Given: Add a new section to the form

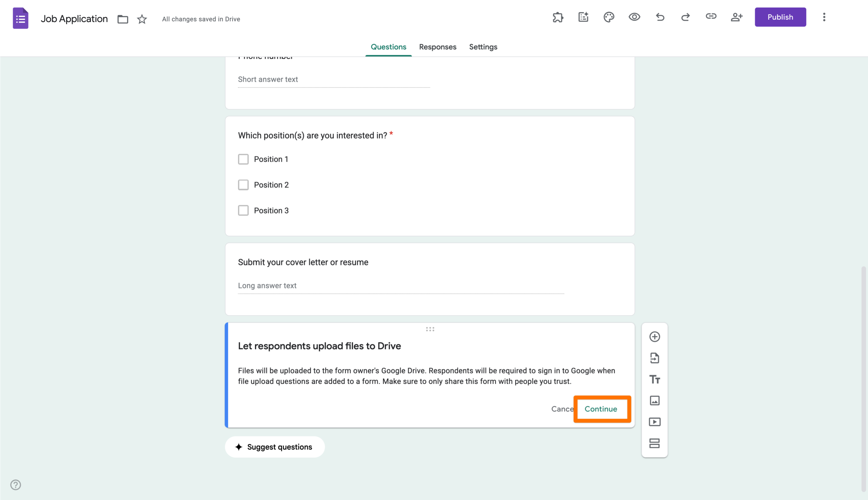Looking at the screenshot, I should tap(654, 443).
